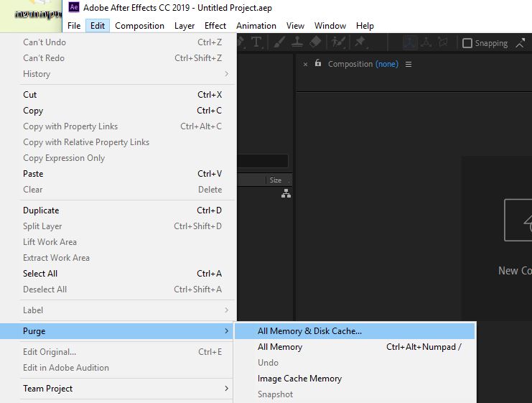532x403 pixels.
Task: Click the Size column header
Action: pos(276,180)
